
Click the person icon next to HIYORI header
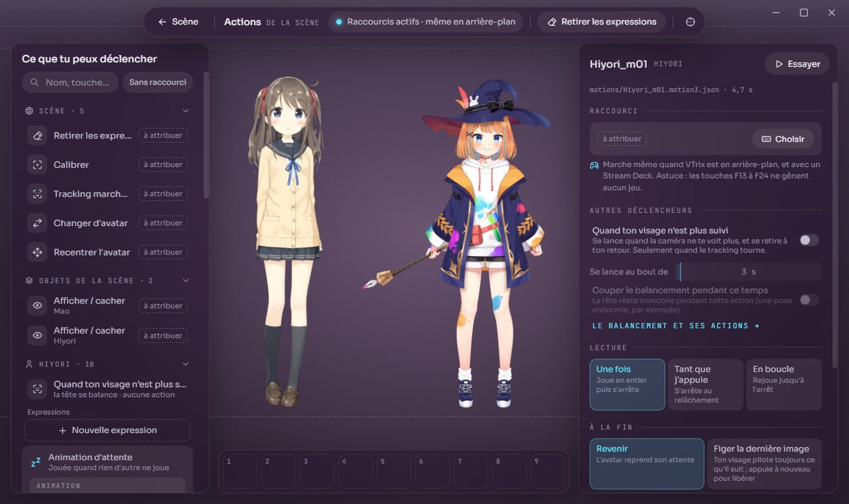pyautogui.click(x=29, y=364)
